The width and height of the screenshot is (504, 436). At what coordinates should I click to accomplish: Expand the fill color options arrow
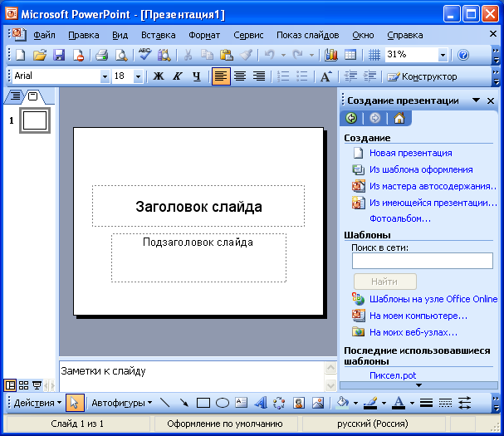(x=355, y=404)
